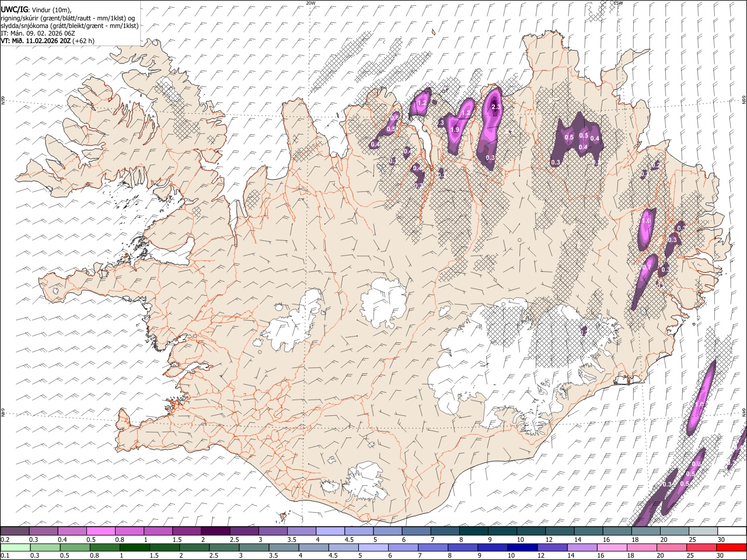Screen dimensions: 747x560
Task: Pick the mauve 0.3 swatch in the purple scale
Action: [43, 531]
